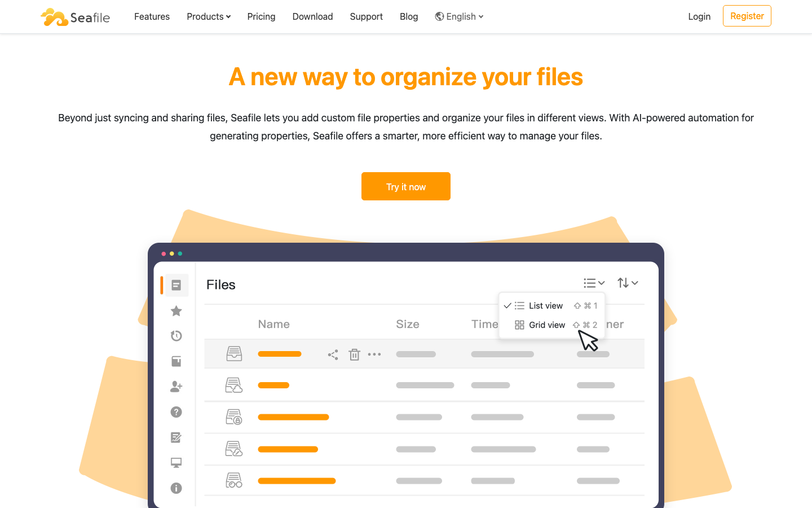Screen dimensions: 812x508
Task: Click the trash delete icon in file row
Action: coord(354,354)
